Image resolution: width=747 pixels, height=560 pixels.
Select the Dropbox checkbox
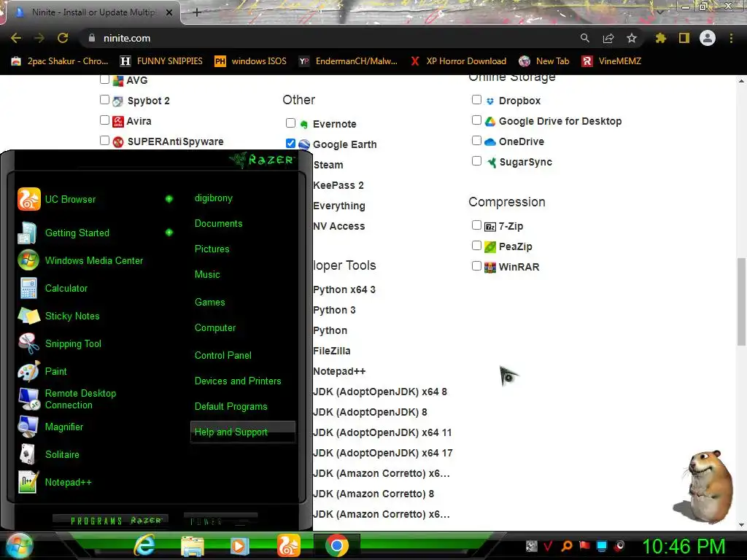click(476, 99)
